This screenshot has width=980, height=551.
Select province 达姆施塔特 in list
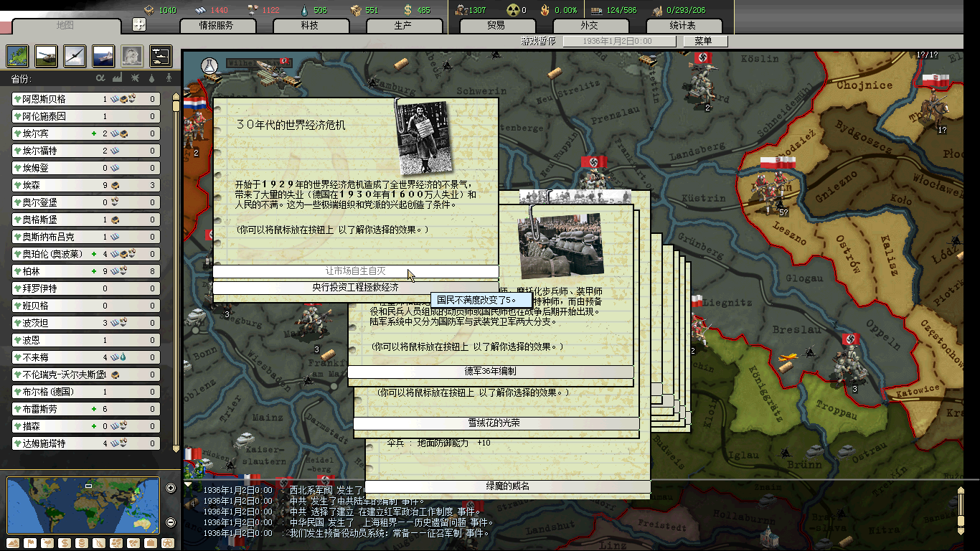pyautogui.click(x=85, y=443)
